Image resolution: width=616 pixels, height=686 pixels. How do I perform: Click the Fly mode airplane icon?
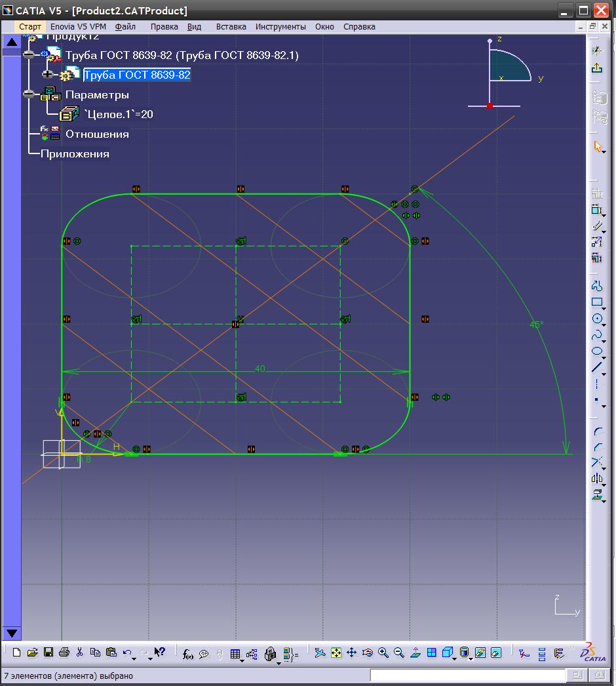coord(320,653)
